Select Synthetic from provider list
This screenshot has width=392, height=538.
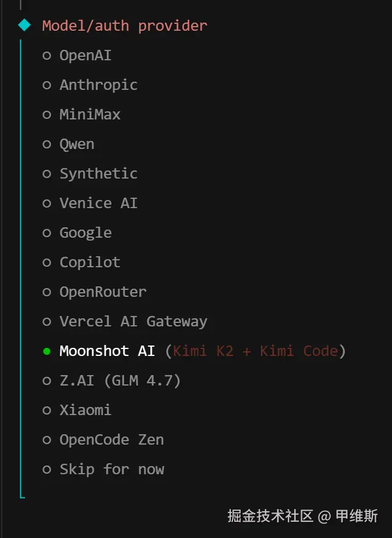pos(98,174)
